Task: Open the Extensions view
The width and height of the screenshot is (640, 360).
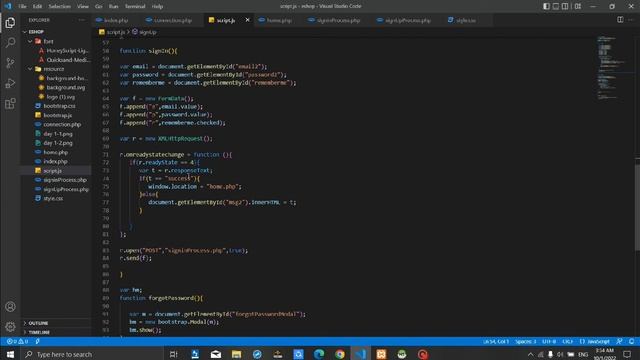Action: (11, 104)
